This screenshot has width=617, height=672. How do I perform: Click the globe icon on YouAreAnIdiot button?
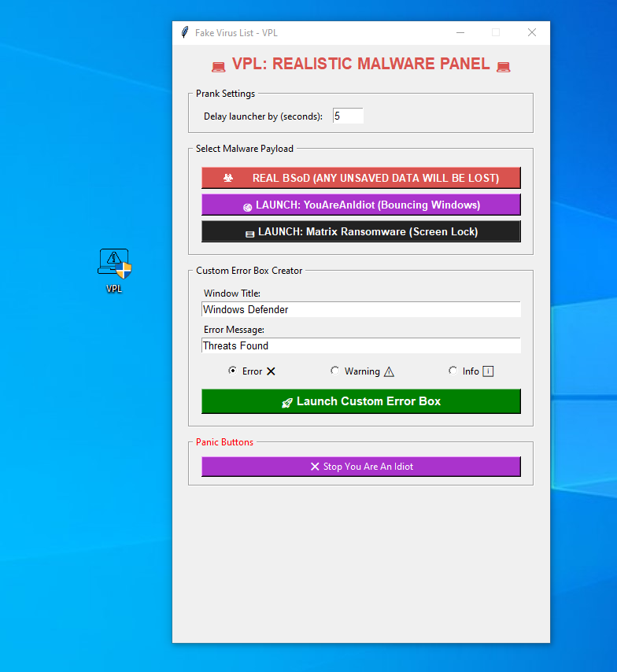pos(247,208)
